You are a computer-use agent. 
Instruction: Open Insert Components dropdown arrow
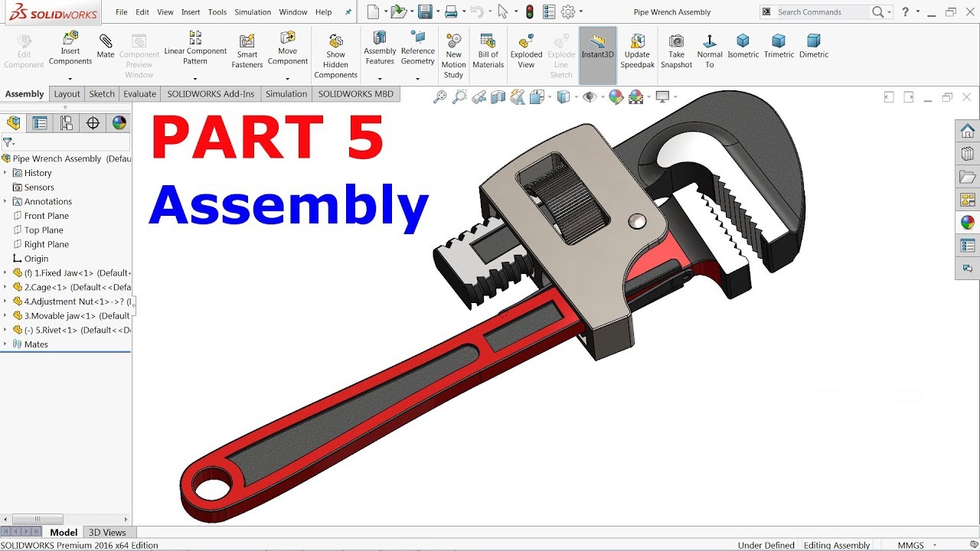coord(70,79)
